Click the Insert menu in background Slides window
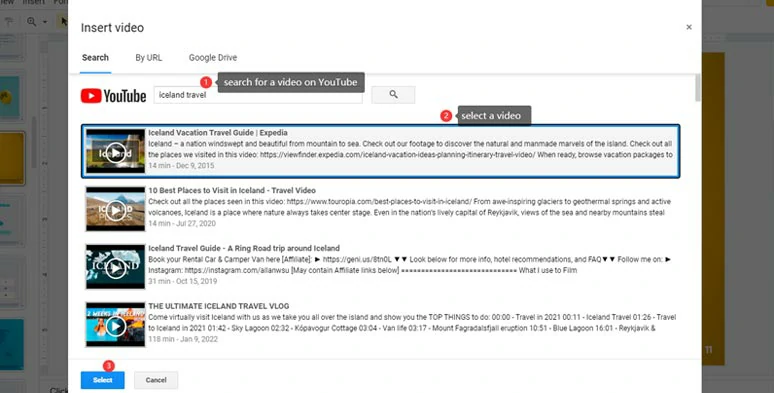 [x=34, y=2]
